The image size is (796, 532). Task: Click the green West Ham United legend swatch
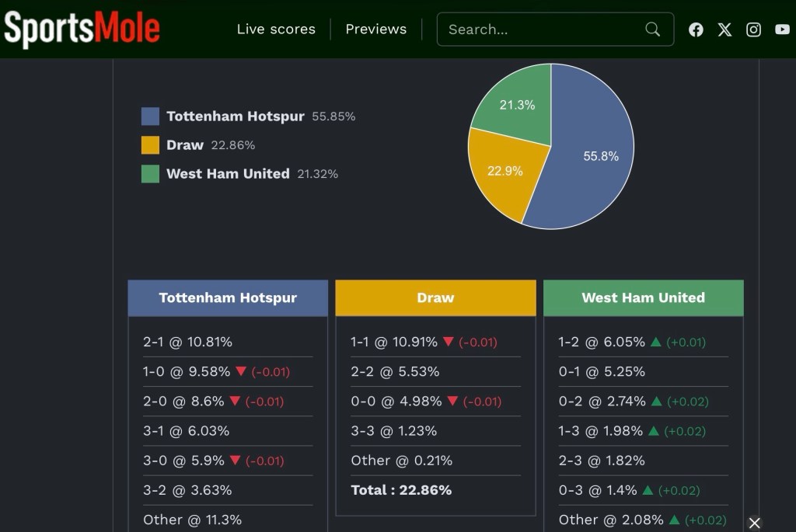(150, 174)
